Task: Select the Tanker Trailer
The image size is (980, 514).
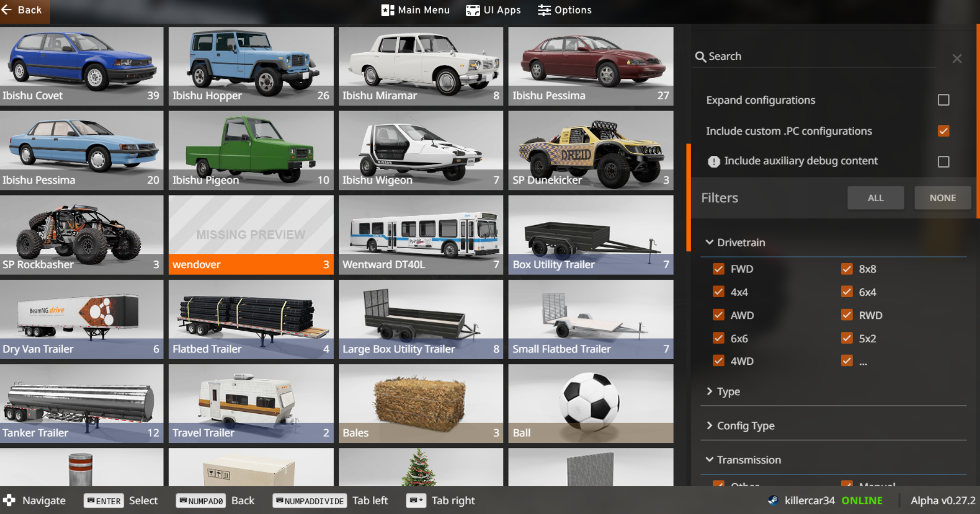Action: 81,404
